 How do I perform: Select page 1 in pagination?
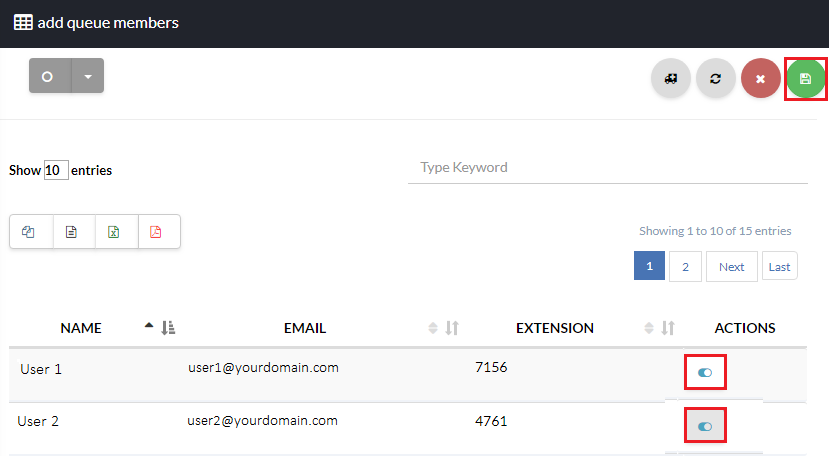tap(649, 267)
